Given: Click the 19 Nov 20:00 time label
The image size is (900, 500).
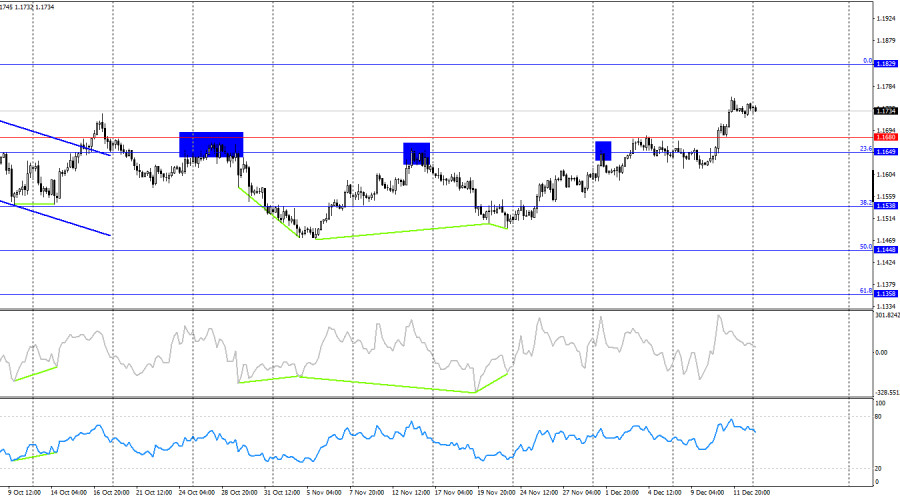Looking at the screenshot, I should point(496,493).
